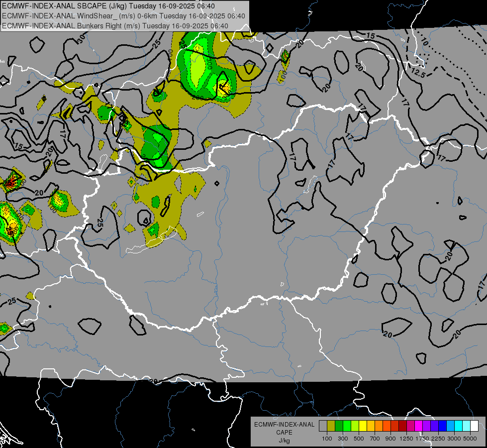Select the cyan swatch right of 3000
The height and width of the screenshot is (448, 487).
click(459, 426)
